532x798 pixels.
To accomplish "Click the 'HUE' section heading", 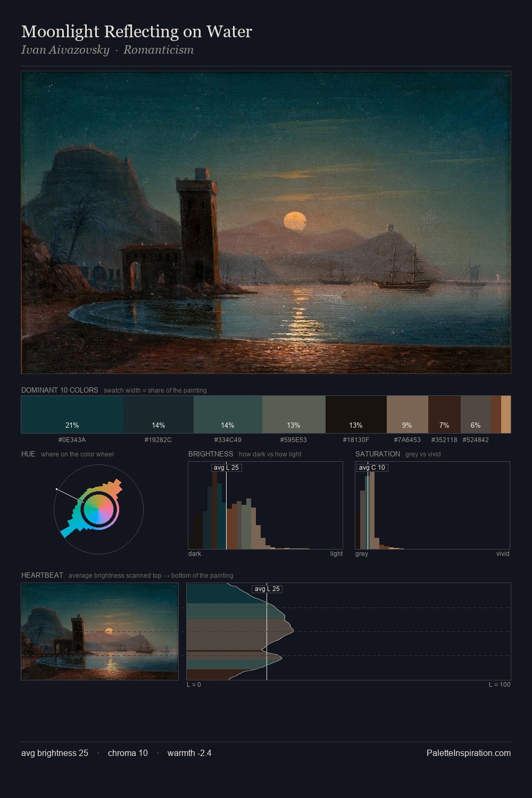I will coord(28,454).
